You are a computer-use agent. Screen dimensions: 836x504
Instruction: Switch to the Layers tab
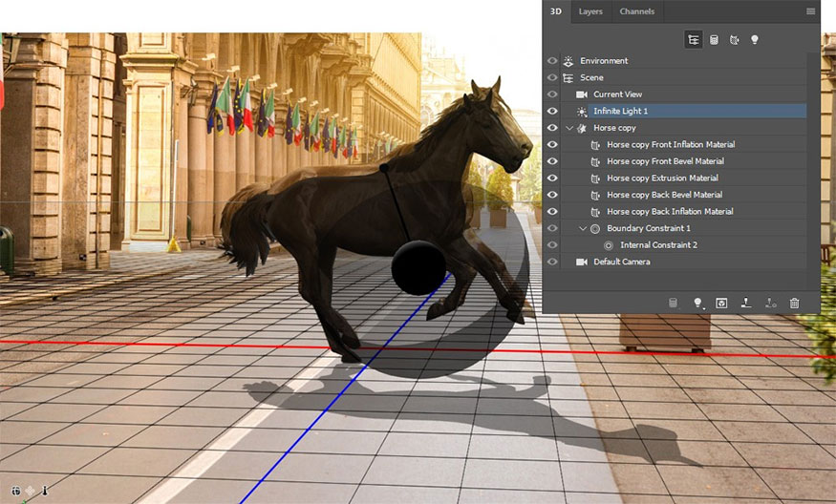(x=590, y=11)
